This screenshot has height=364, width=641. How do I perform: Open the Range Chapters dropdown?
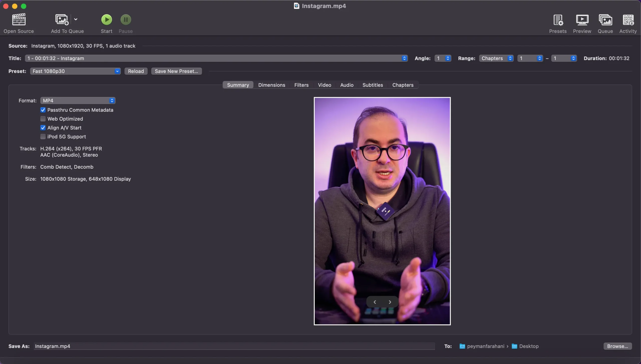(x=496, y=58)
